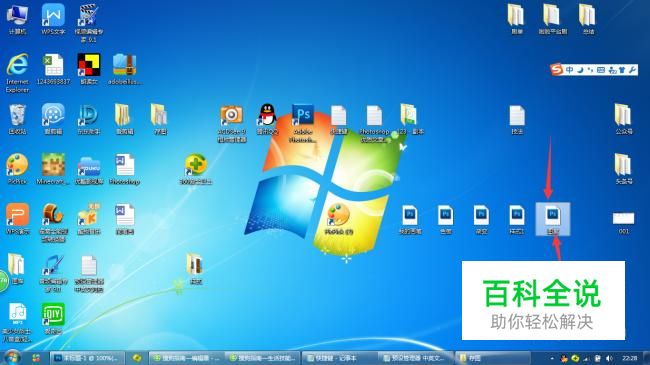Launch the orange camera ACDSee shortcut

pos(231,123)
